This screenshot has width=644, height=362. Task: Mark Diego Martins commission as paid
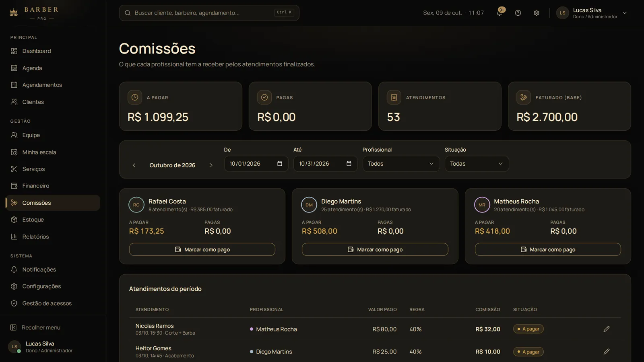coord(375,249)
